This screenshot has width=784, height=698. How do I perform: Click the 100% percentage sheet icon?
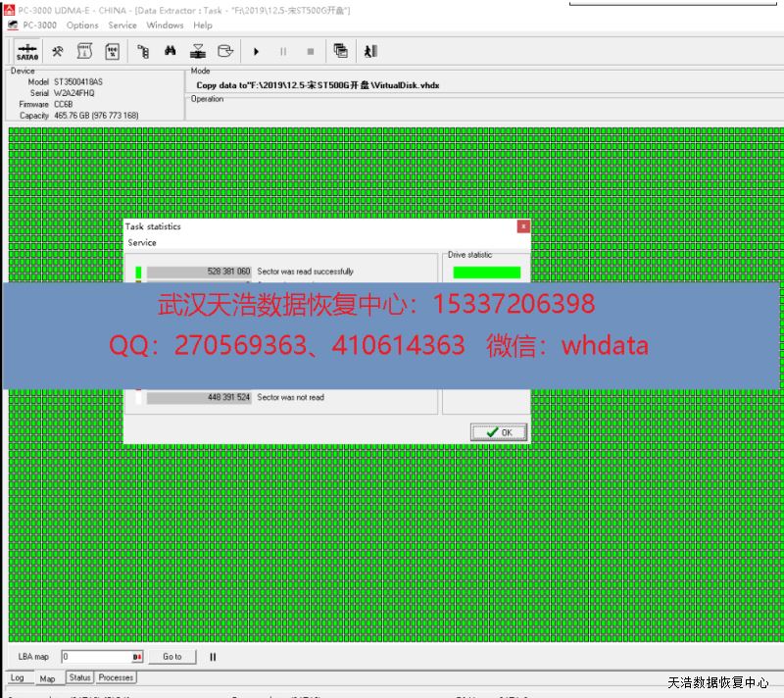112,52
